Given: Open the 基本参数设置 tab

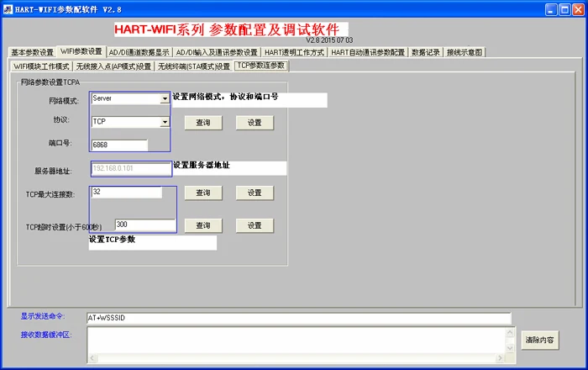Looking at the screenshot, I should [x=32, y=52].
